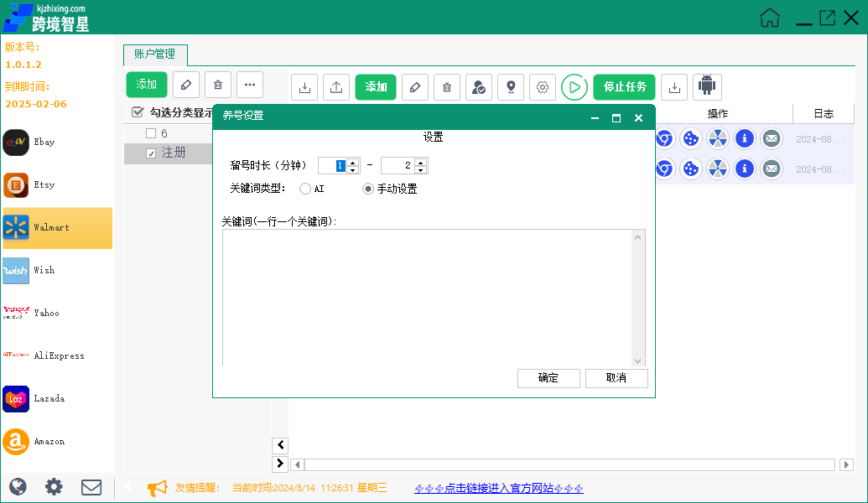Viewport: 868px width, 503px height.
Task: Click the 操作 column header
Action: (717, 113)
